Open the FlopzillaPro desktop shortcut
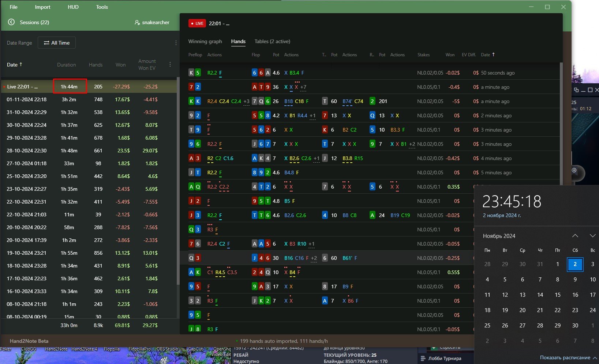 [139, 349]
